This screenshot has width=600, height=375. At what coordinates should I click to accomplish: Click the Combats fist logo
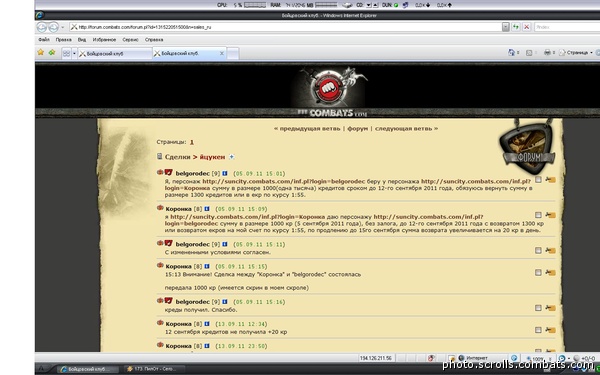click(x=328, y=87)
